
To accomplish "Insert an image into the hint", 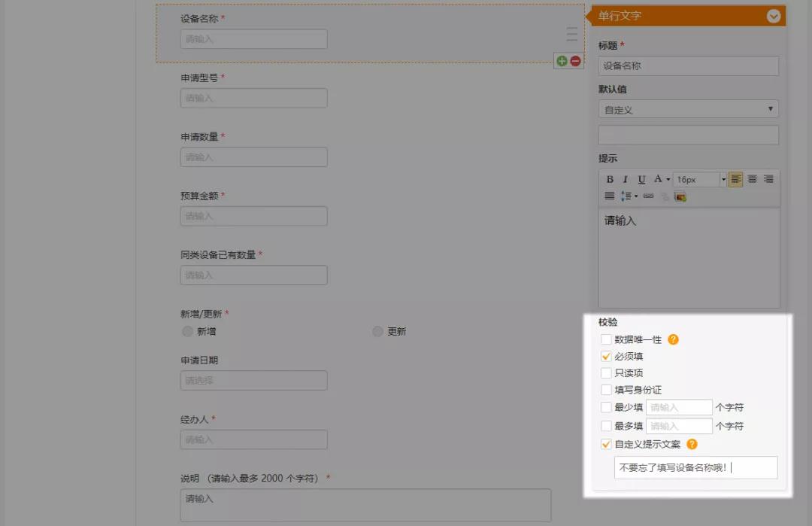I will 680,196.
